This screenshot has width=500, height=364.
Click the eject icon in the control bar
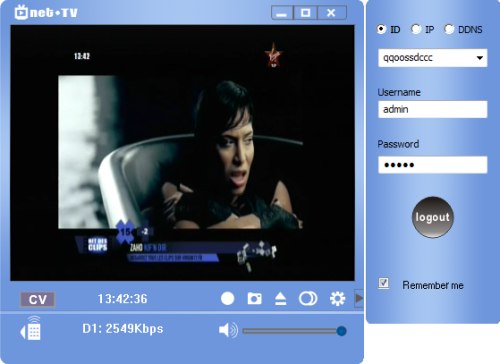click(x=281, y=299)
